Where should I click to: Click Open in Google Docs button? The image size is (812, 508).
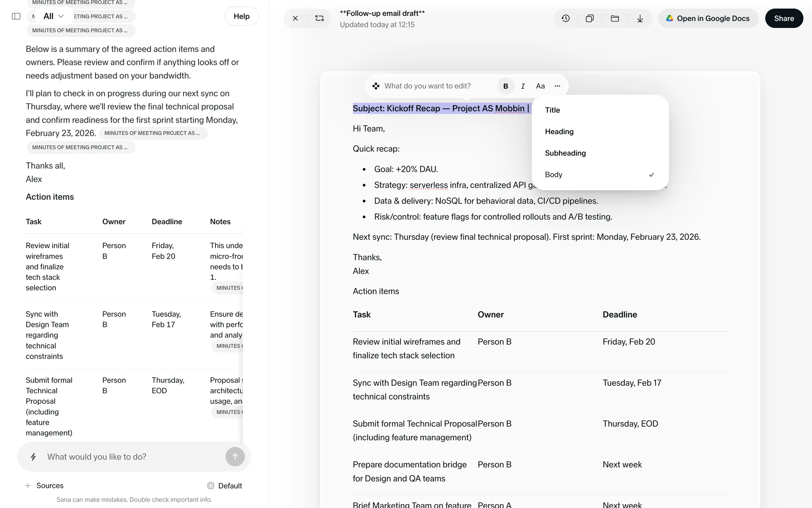(708, 19)
